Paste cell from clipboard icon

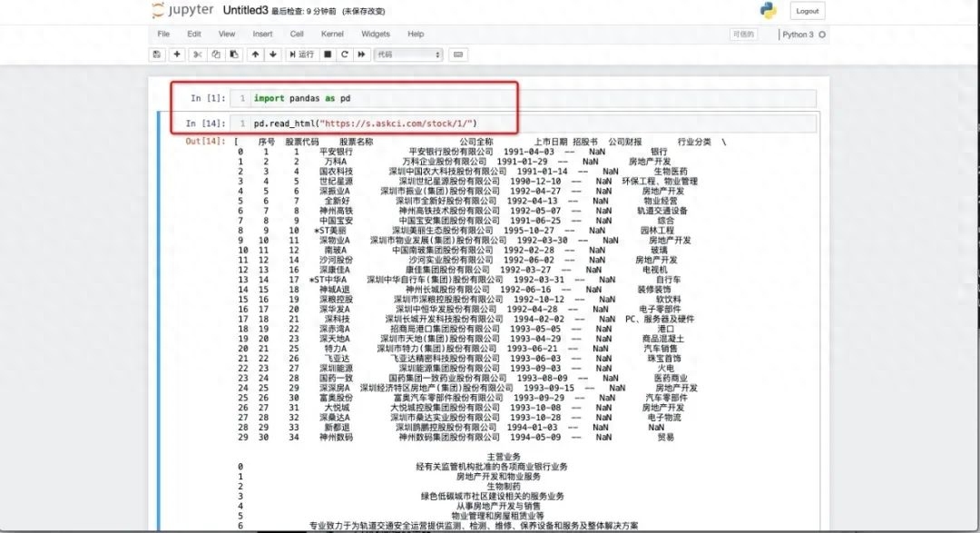[235, 54]
